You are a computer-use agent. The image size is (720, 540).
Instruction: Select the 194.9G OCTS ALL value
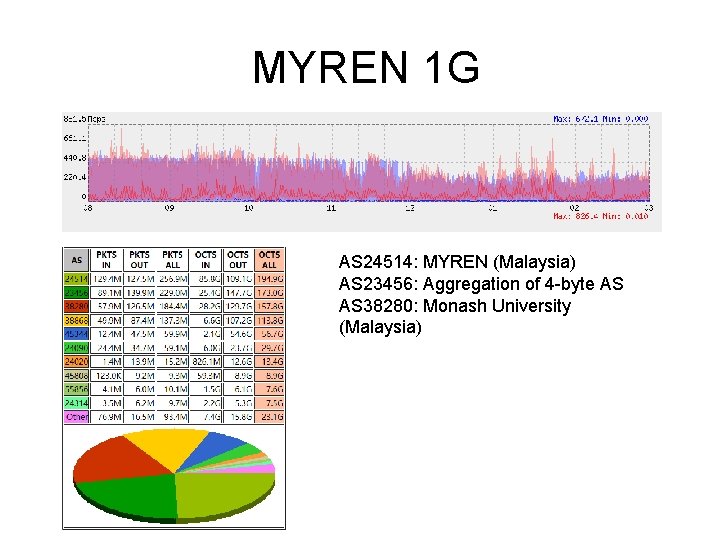(270, 279)
